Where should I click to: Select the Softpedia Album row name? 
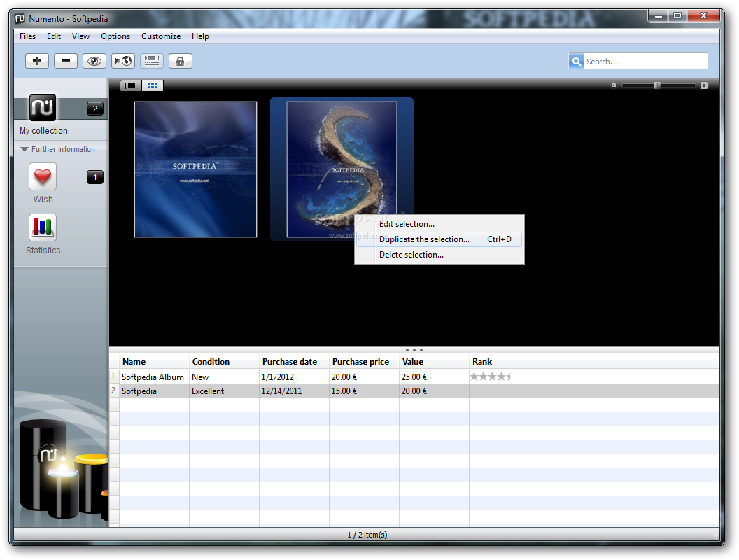tap(153, 377)
